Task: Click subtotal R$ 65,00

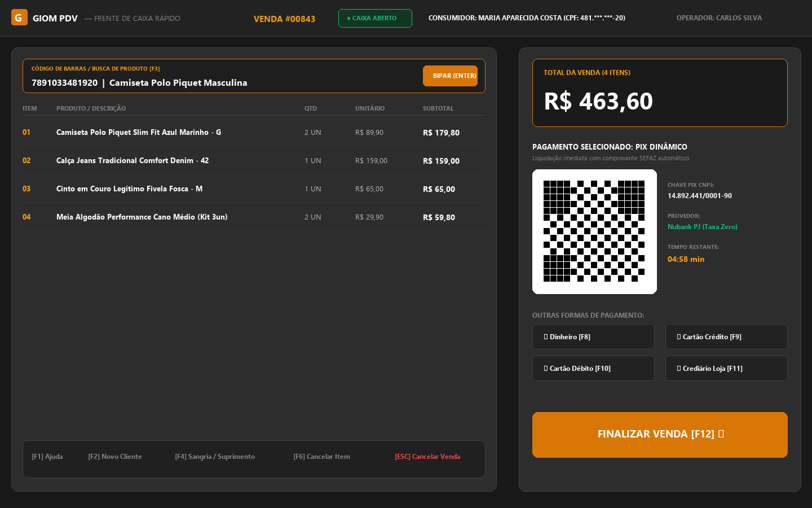Action: tap(439, 189)
